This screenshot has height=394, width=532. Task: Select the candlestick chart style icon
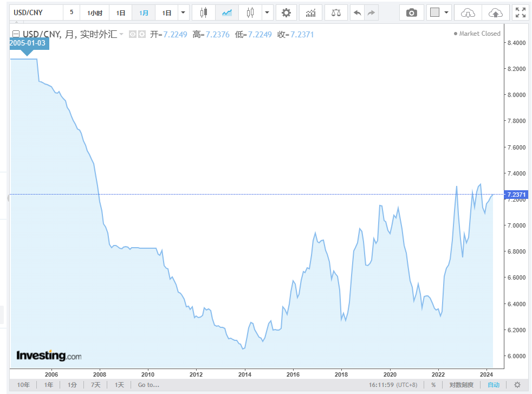coord(203,12)
